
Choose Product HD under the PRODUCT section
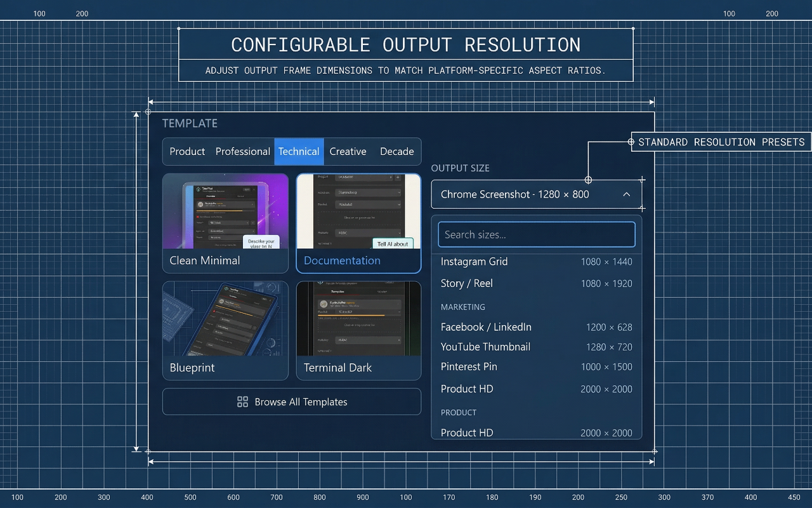click(536, 432)
